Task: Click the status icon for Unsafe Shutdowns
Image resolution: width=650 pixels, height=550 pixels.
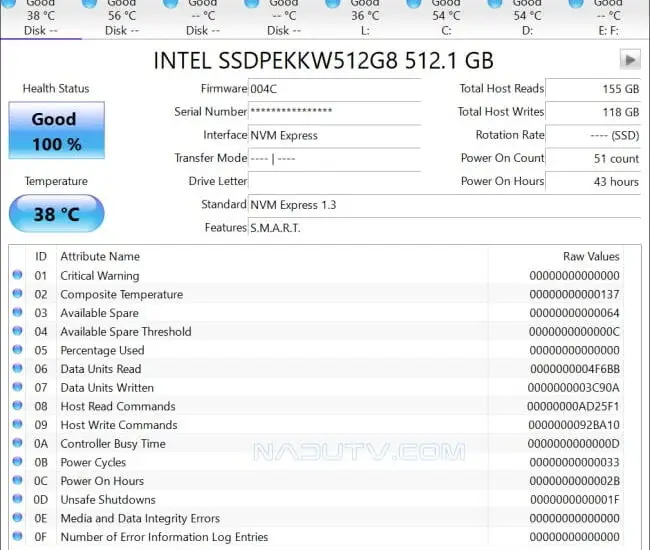Action: point(17,498)
